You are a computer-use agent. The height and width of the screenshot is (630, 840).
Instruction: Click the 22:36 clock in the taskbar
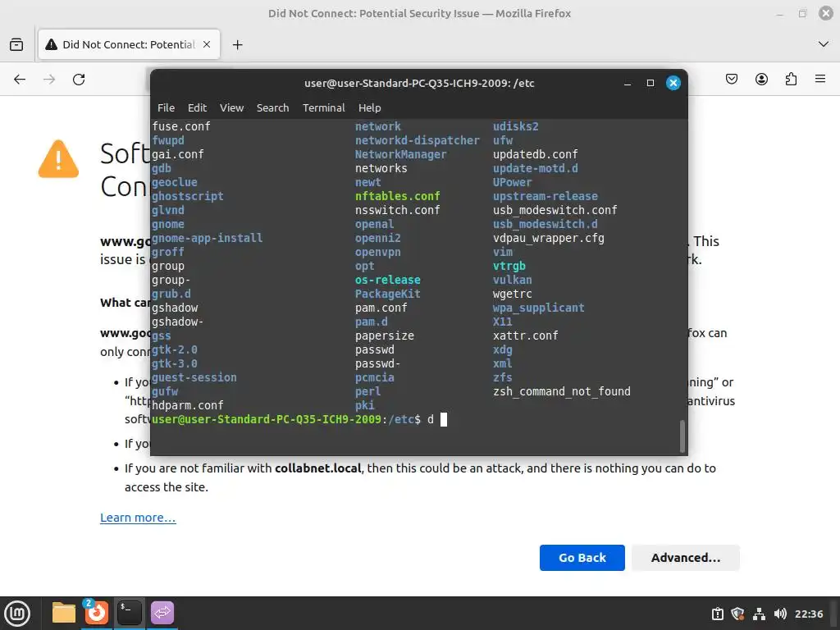808,614
